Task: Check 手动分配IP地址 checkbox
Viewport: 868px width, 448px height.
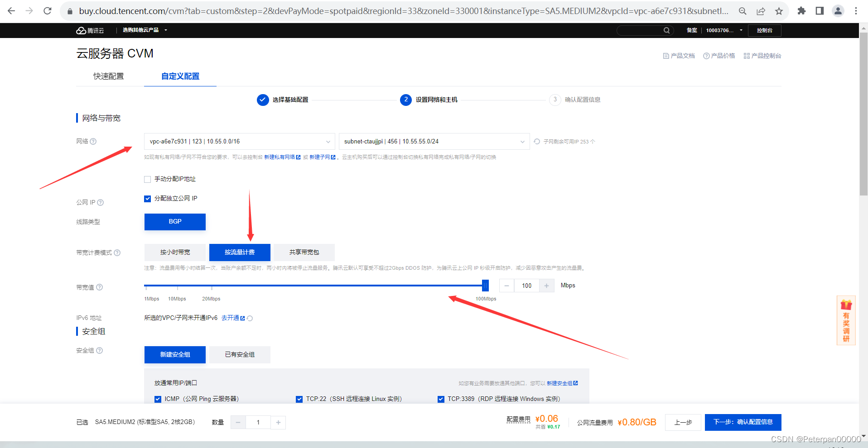Action: point(147,179)
